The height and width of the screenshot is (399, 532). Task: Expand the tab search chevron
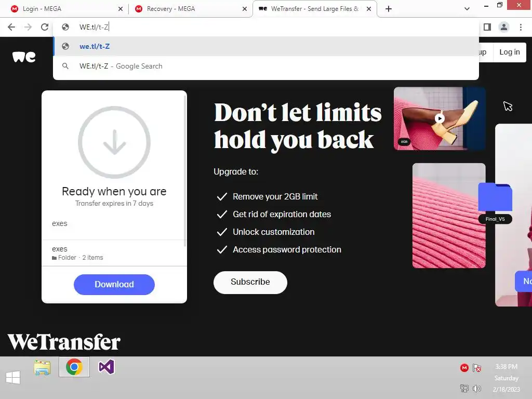[467, 9]
